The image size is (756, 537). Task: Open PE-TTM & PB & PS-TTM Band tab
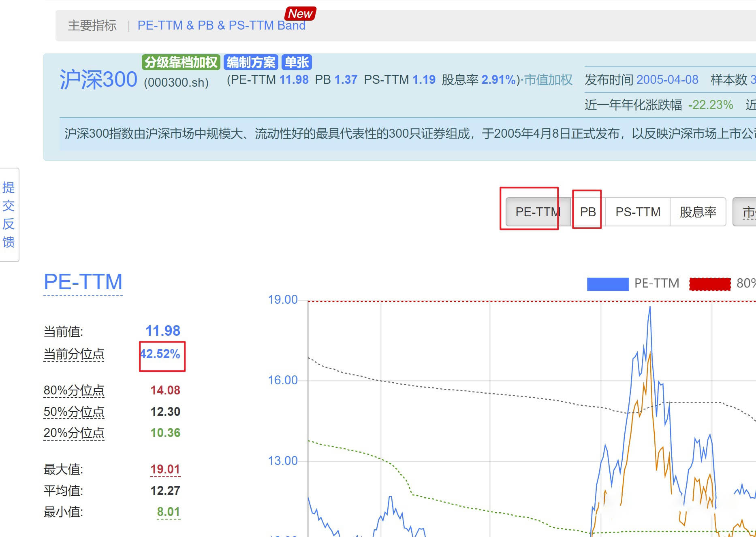click(x=221, y=26)
